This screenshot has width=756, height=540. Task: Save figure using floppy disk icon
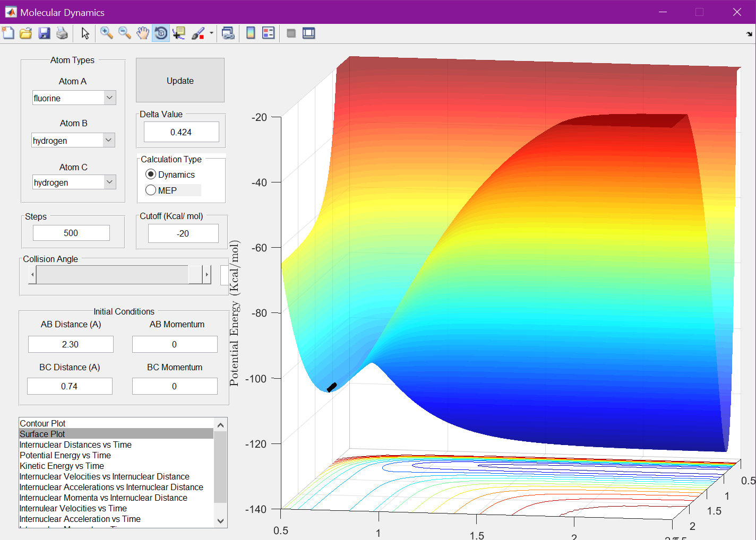tap(44, 33)
